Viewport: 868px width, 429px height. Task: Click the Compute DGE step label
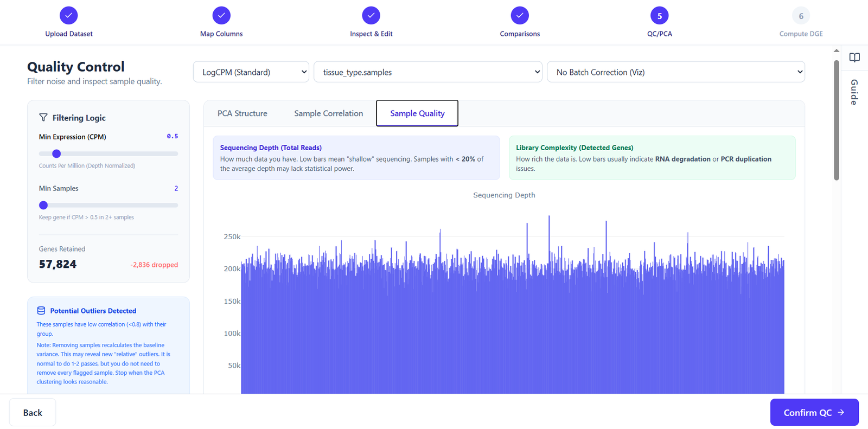(x=801, y=34)
